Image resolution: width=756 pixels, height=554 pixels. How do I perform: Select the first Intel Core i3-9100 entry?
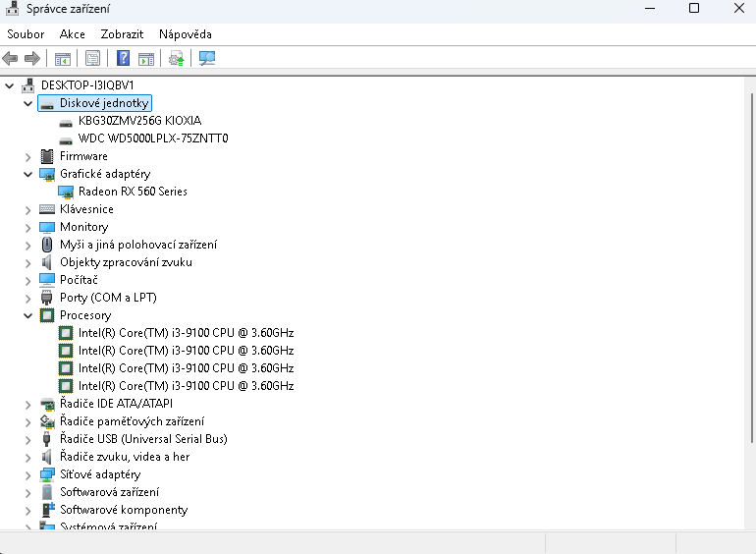(186, 333)
